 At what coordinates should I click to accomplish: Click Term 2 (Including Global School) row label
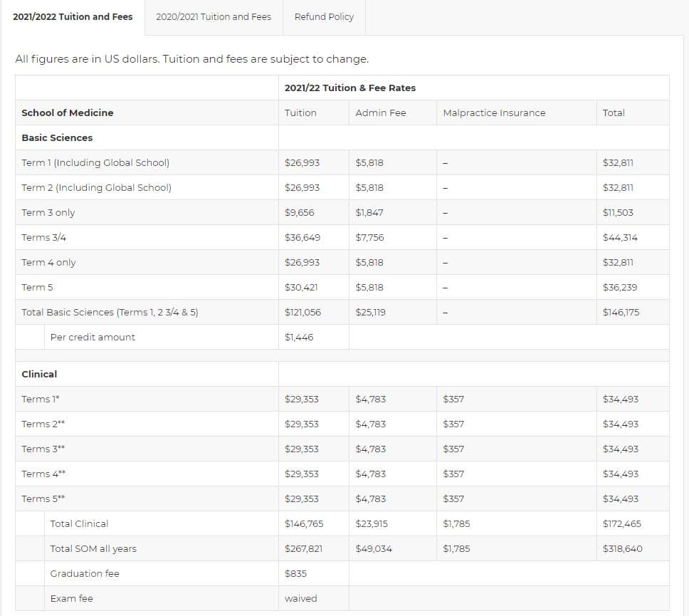[96, 188]
